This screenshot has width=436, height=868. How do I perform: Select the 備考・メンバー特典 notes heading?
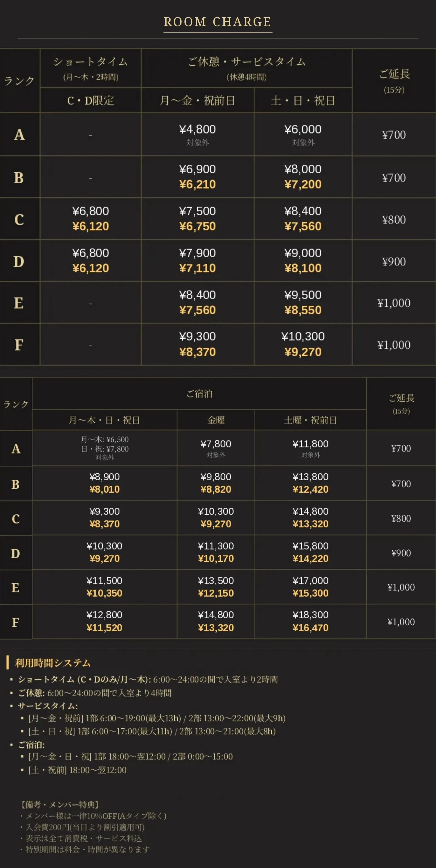tap(59, 805)
